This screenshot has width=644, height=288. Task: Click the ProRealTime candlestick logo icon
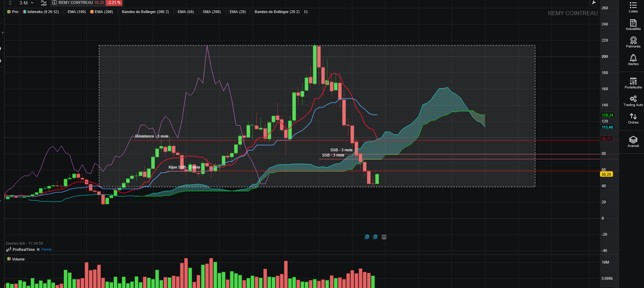9,249
